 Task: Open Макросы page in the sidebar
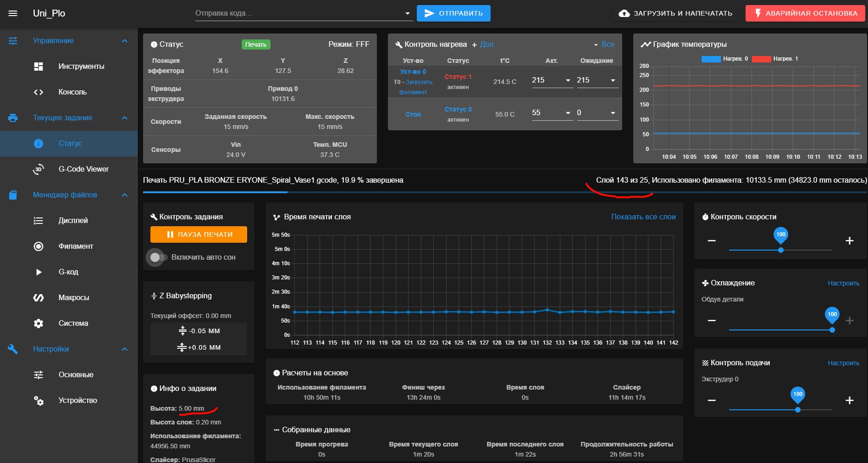(x=69, y=298)
